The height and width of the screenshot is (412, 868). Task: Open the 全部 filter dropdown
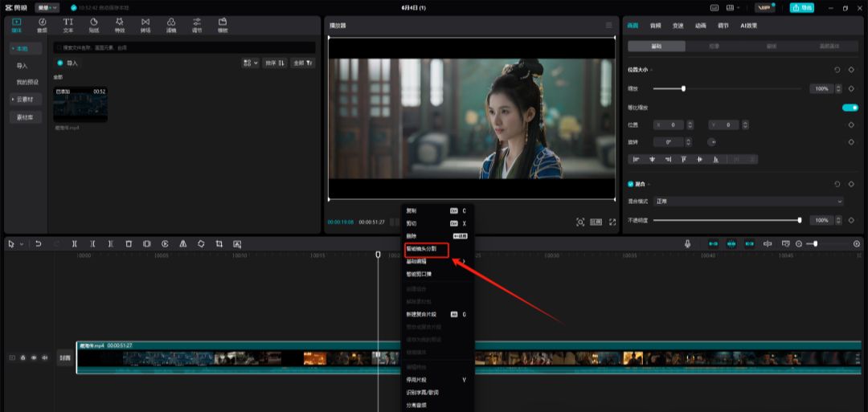303,63
